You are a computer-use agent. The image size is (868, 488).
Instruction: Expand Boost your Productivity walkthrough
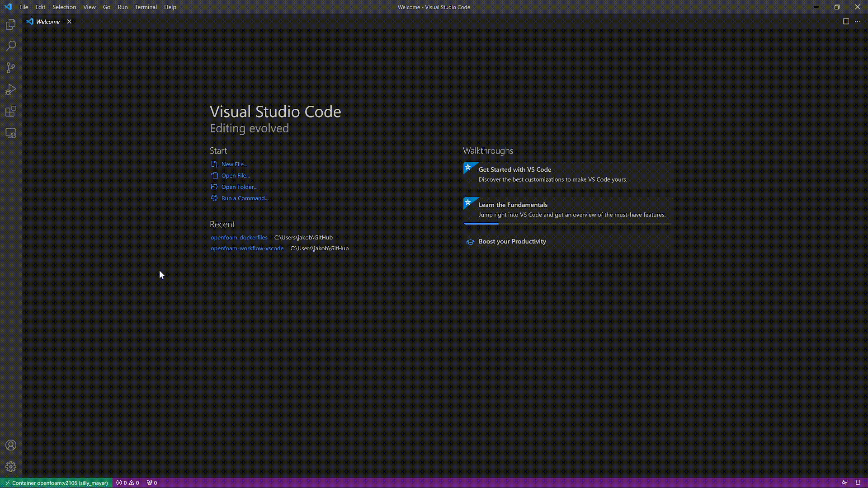click(512, 241)
